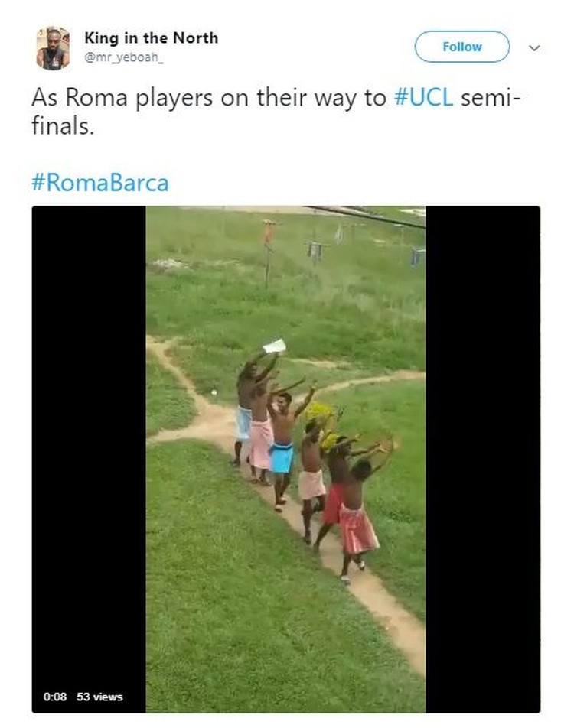Image resolution: width=574 pixels, height=728 pixels.
Task: Open the King in the North profile avatar
Action: [x=53, y=48]
